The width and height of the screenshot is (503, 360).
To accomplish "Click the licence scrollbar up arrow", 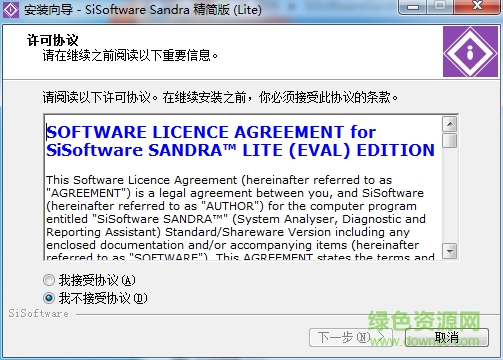I will coord(450,125).
